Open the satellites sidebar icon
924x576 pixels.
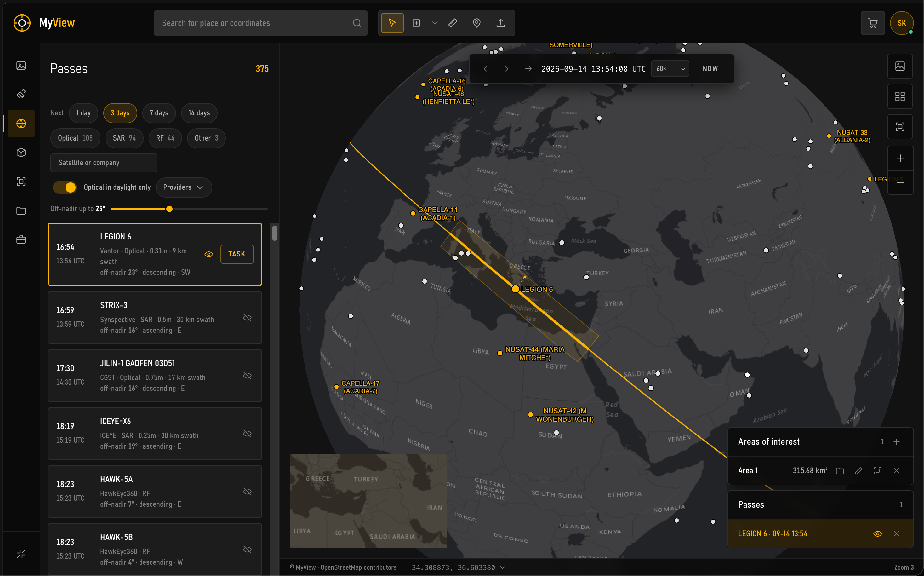(x=21, y=94)
